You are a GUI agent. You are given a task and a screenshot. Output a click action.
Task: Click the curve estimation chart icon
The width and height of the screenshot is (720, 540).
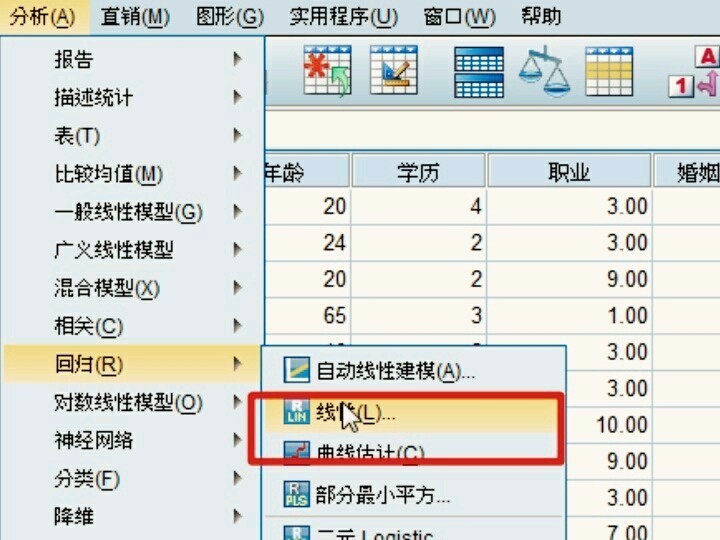[296, 453]
